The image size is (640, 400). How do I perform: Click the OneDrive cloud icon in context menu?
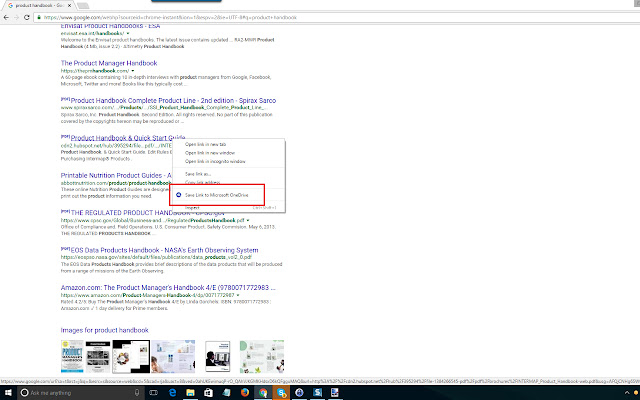pyautogui.click(x=178, y=195)
